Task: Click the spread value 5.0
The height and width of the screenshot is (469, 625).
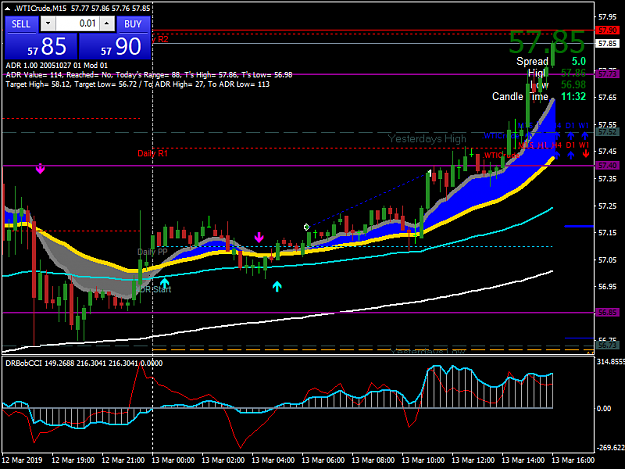Action: (x=578, y=61)
